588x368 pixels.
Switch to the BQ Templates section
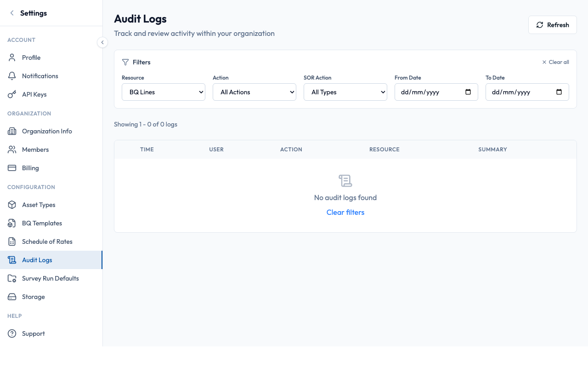[42, 223]
